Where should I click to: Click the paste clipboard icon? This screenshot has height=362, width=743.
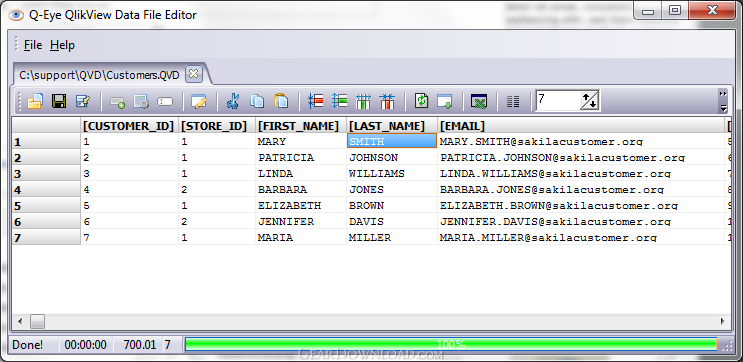[x=281, y=101]
